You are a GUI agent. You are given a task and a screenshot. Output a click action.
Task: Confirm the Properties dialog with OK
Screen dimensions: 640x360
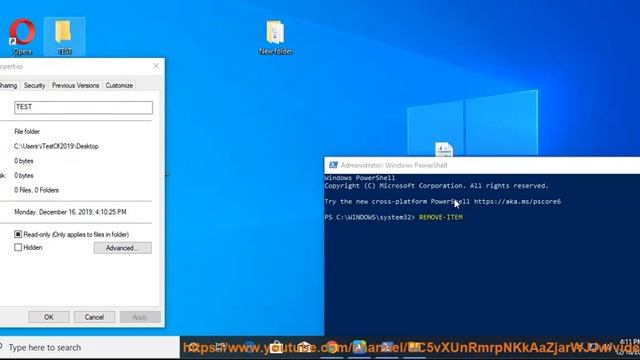point(49,317)
